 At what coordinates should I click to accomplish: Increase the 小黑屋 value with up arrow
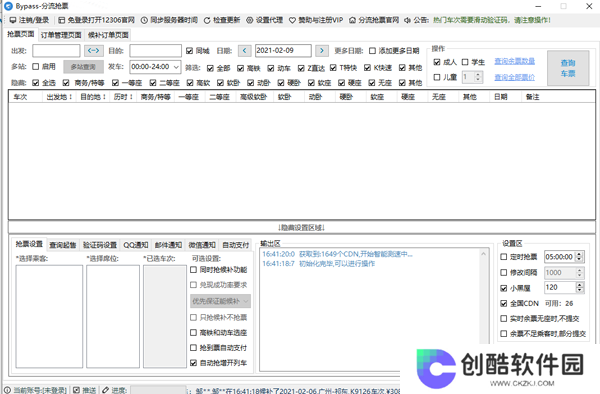(x=580, y=285)
